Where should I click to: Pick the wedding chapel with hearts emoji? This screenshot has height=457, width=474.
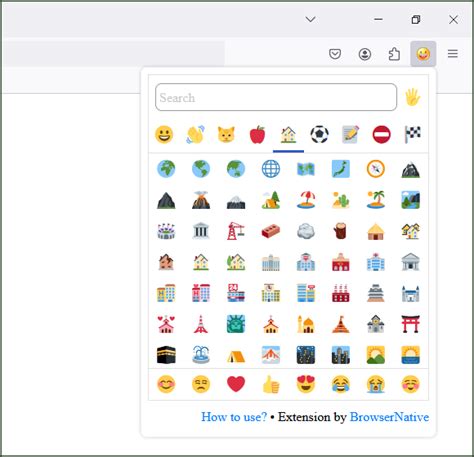[x=166, y=324]
